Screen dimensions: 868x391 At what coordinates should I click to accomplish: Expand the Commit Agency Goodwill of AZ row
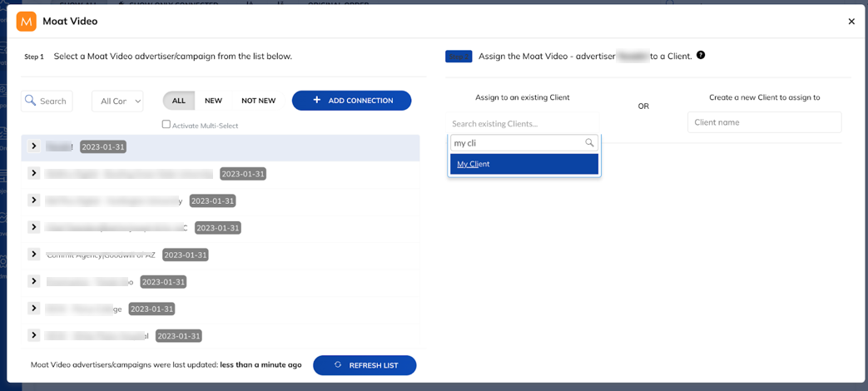tap(34, 254)
